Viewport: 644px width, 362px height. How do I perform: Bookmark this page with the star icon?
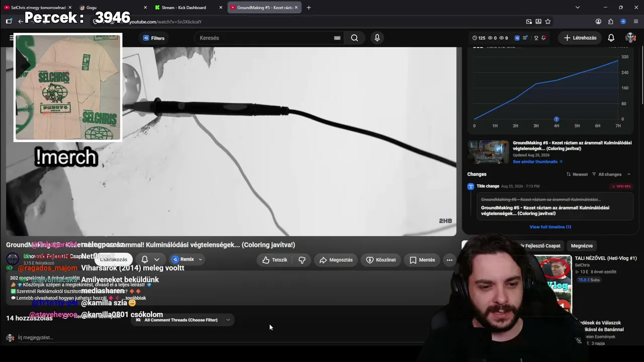coord(548,22)
